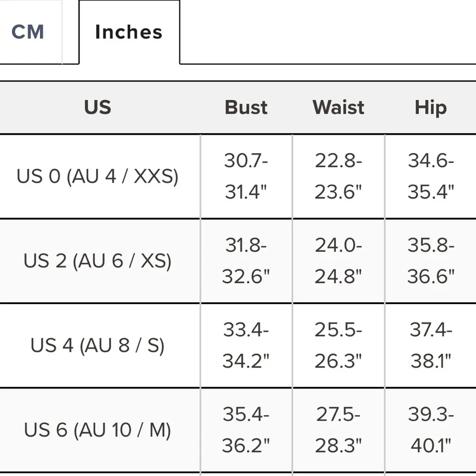Select the US 6 (AU 10 / M) row label
This screenshot has width=476, height=476.
98,430
